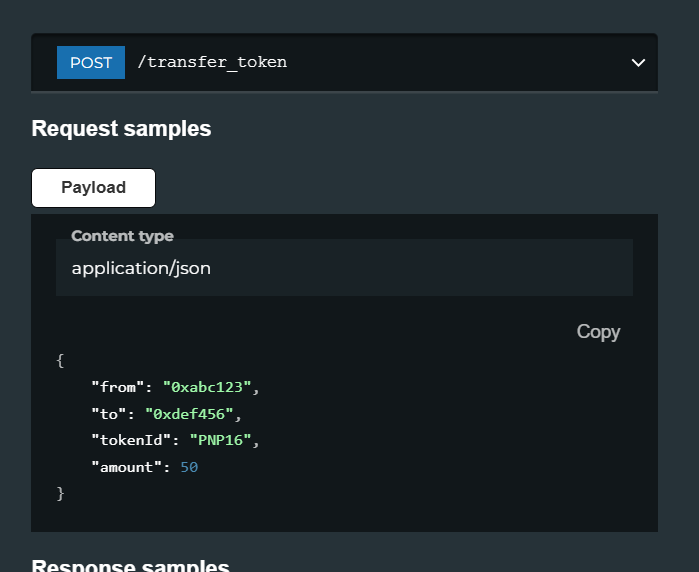This screenshot has width=699, height=572.
Task: Click the /transfer_token endpoint path text
Action: (212, 62)
